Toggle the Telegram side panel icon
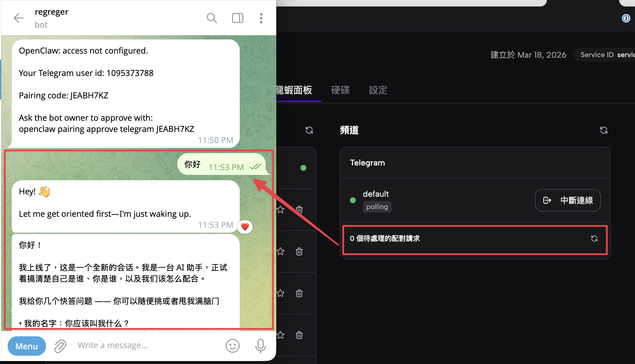The image size is (635, 364). tap(237, 18)
